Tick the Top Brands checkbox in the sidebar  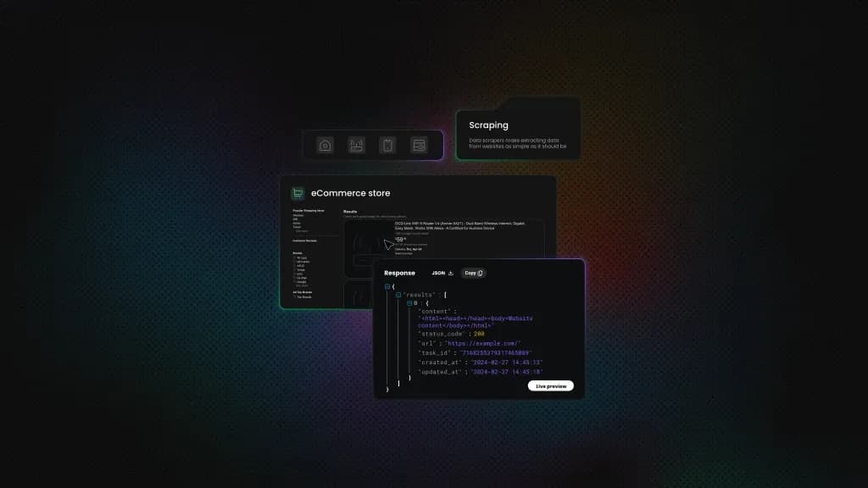(x=294, y=297)
